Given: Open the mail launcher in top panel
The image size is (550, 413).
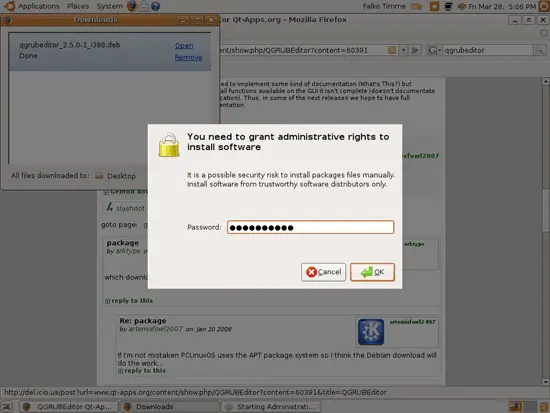Looking at the screenshot, I should [143, 6].
